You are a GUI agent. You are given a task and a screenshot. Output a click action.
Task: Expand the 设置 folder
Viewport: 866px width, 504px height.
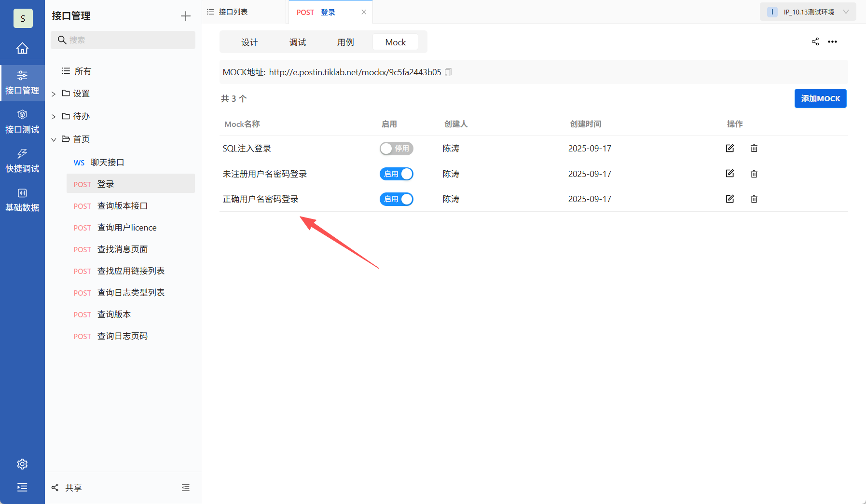coord(54,93)
